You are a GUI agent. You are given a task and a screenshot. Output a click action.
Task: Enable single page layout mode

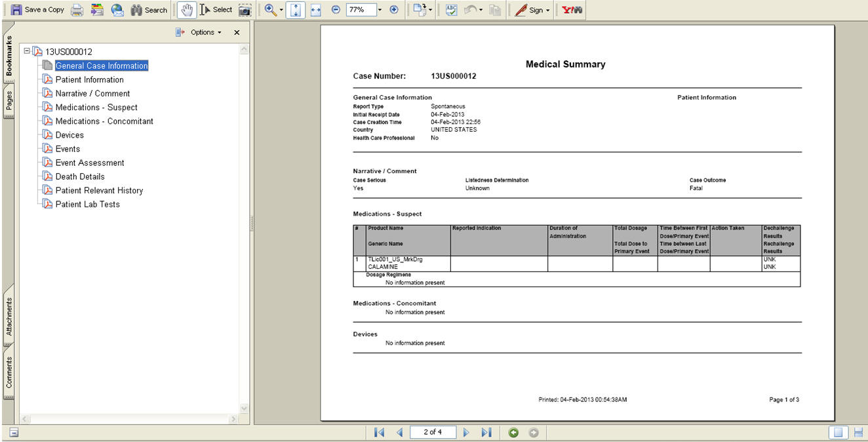coord(838,432)
